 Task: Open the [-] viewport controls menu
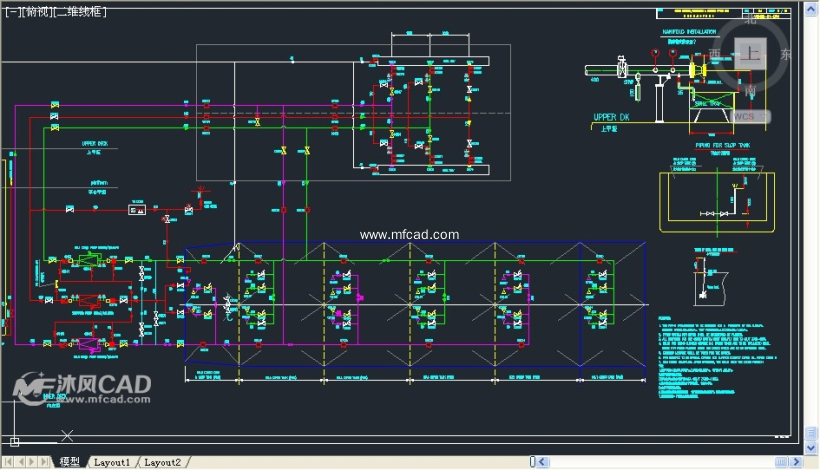[11, 12]
